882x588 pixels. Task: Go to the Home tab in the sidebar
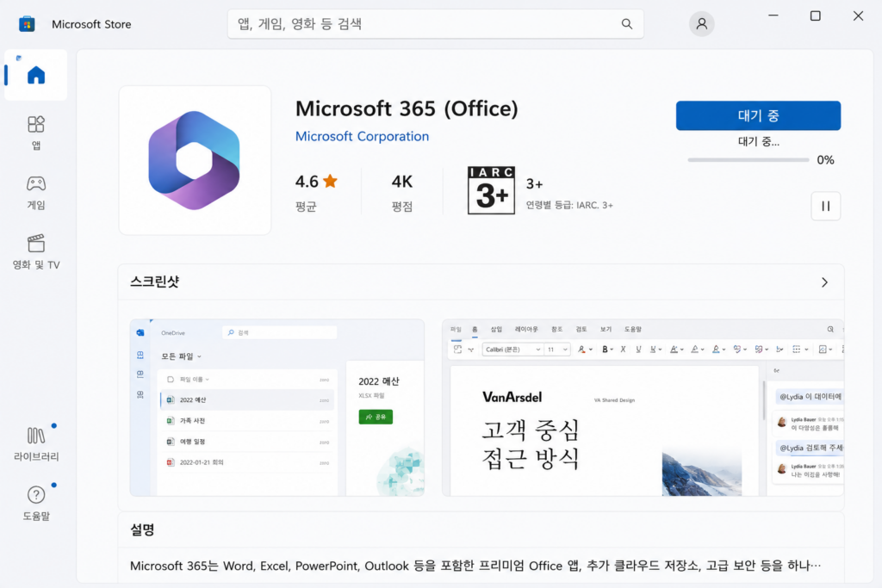click(36, 75)
